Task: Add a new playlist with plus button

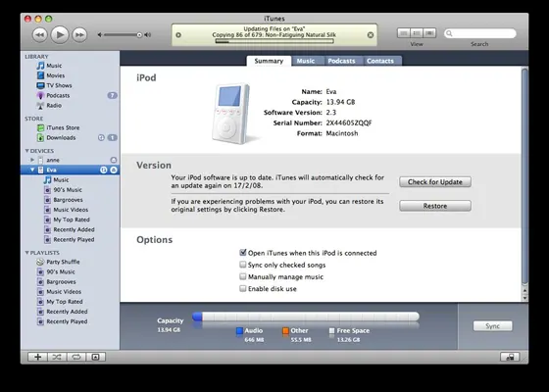Action: point(37,357)
